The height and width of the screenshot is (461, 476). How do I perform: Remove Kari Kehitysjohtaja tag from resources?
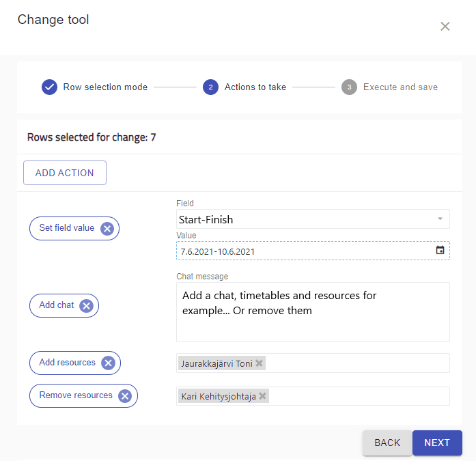263,395
